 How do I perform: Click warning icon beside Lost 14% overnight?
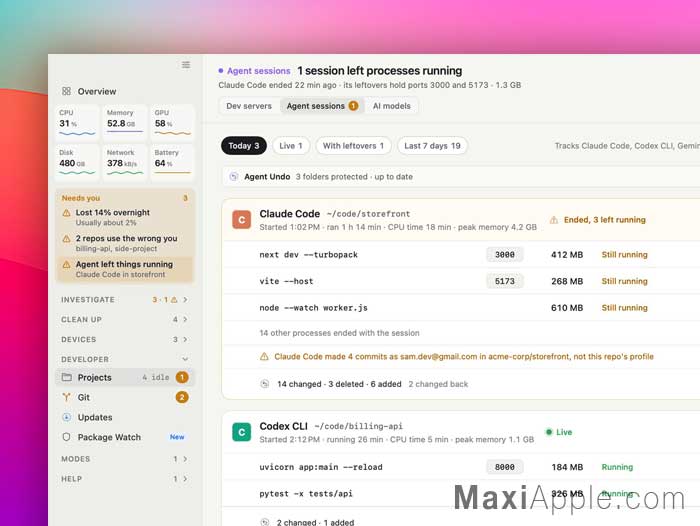pos(67,213)
